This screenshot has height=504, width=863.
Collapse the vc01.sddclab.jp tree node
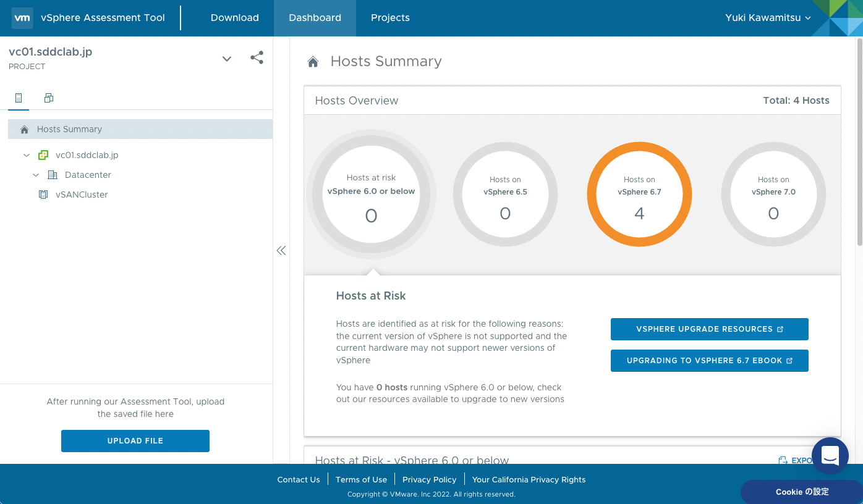tap(27, 155)
